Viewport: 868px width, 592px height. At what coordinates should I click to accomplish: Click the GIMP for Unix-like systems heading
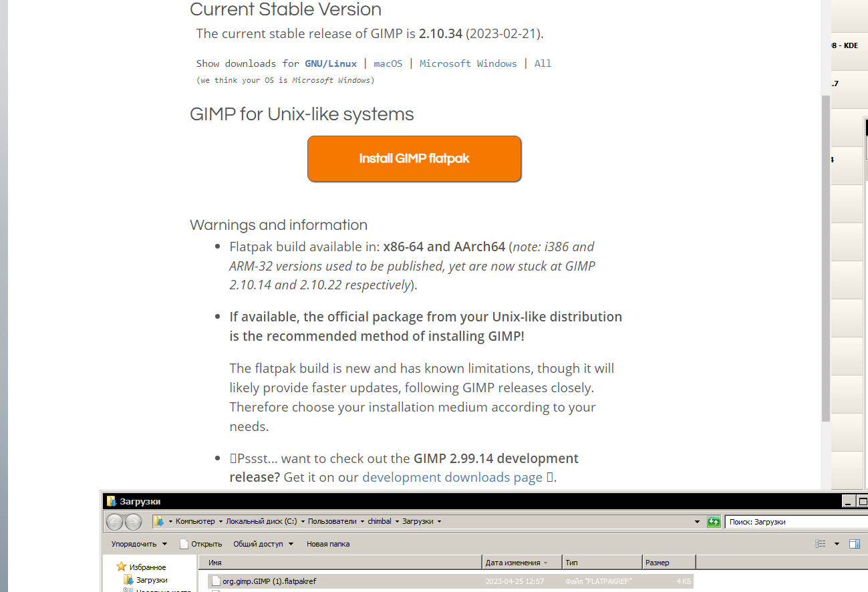pyautogui.click(x=302, y=114)
